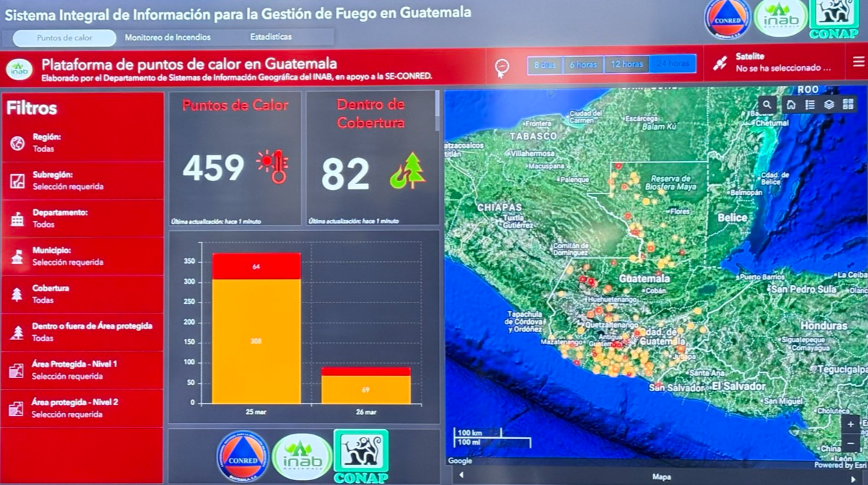
Task: Click the scrollbar beside the indicator cards
Action: (x=437, y=111)
